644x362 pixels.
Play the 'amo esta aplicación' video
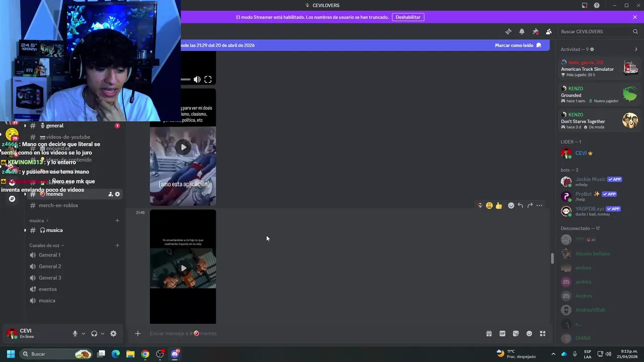click(x=183, y=147)
